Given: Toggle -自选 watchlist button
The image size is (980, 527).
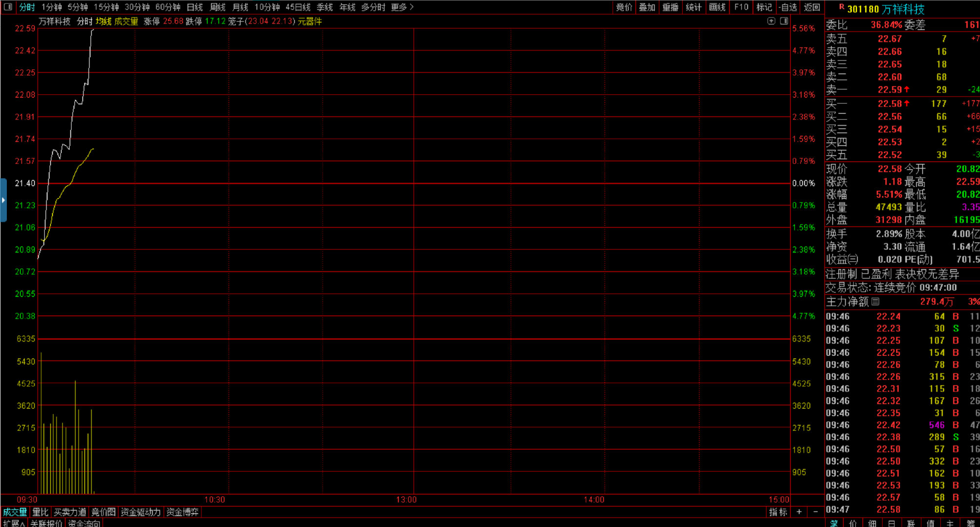Looking at the screenshot, I should point(788,7).
